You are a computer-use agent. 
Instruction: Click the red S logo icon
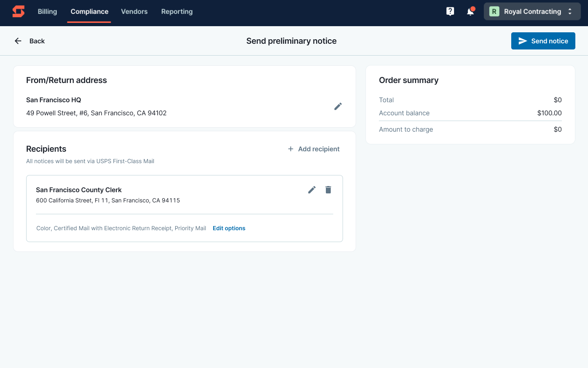click(18, 11)
